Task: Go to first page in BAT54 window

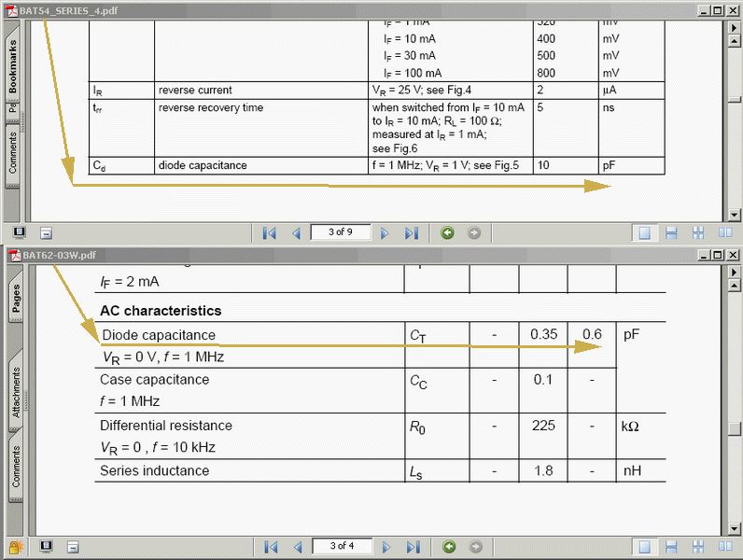Action: click(269, 233)
